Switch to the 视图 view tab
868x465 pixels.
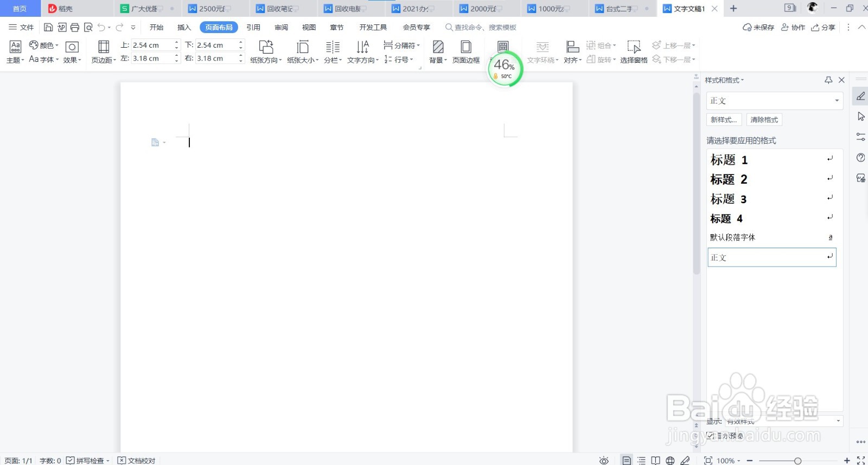(x=309, y=27)
